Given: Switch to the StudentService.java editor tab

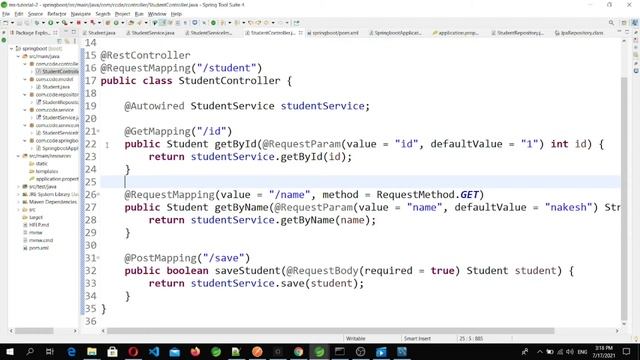Looking at the screenshot, I should point(150,33).
